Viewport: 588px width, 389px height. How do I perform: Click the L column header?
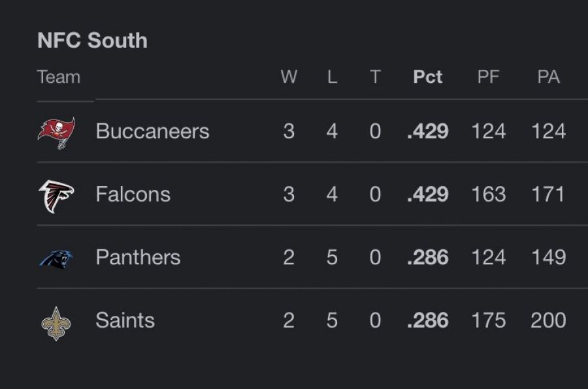pyautogui.click(x=332, y=77)
